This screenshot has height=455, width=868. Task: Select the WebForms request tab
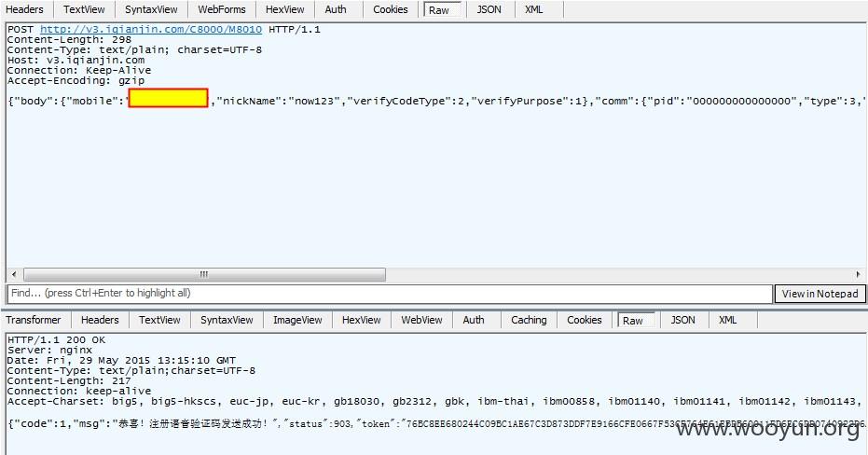coord(222,9)
